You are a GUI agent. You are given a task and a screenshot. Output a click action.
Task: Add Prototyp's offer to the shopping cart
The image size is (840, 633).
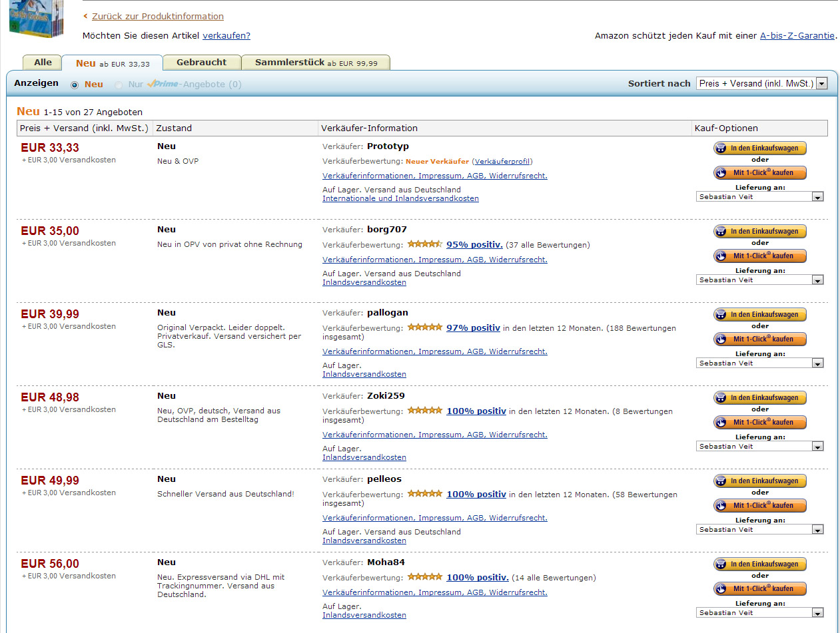(x=759, y=148)
